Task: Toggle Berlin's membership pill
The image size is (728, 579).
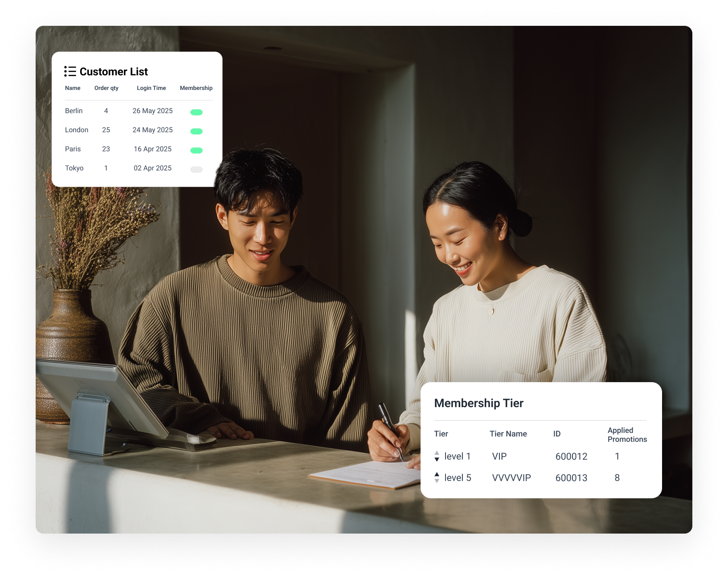Action: click(x=196, y=112)
